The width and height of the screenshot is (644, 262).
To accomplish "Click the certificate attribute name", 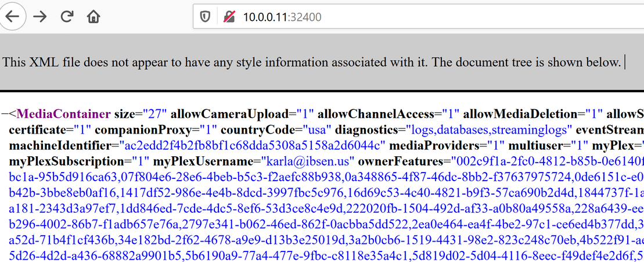I will pyautogui.click(x=37, y=130).
